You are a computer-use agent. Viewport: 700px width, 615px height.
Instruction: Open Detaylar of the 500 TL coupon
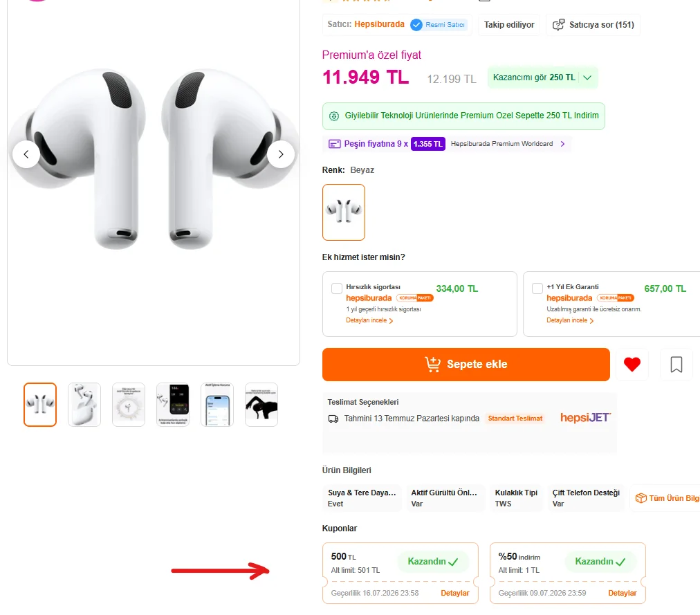455,593
